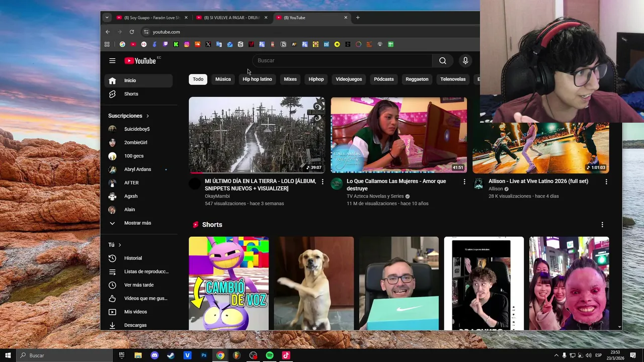The image size is (644, 362).
Task: Open Inicio in the sidebar
Action: (x=138, y=80)
